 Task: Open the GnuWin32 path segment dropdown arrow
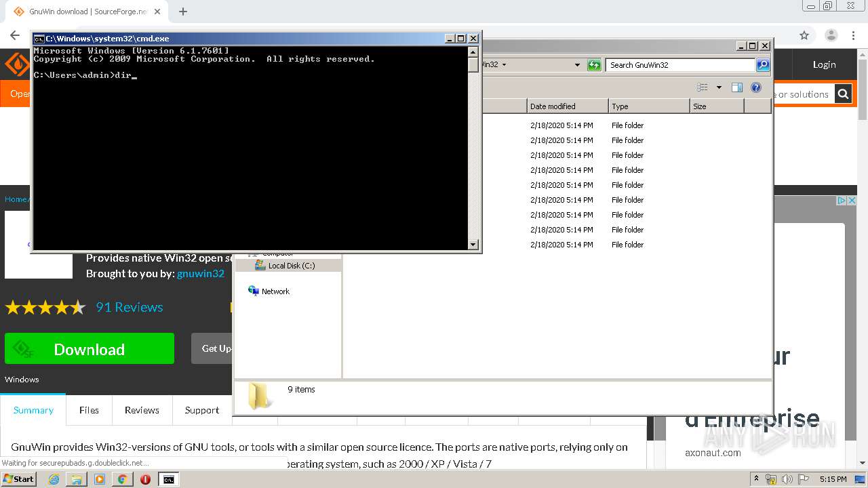coord(504,65)
